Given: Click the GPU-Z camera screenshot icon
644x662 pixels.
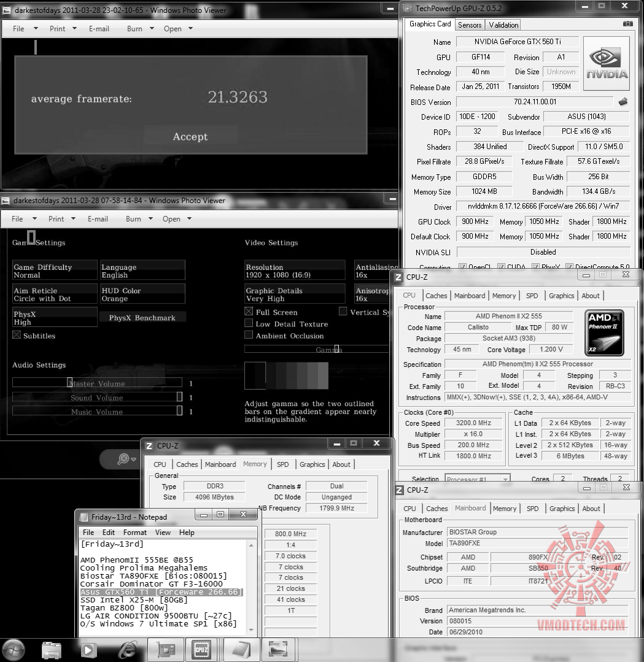Looking at the screenshot, I should pos(628,24).
